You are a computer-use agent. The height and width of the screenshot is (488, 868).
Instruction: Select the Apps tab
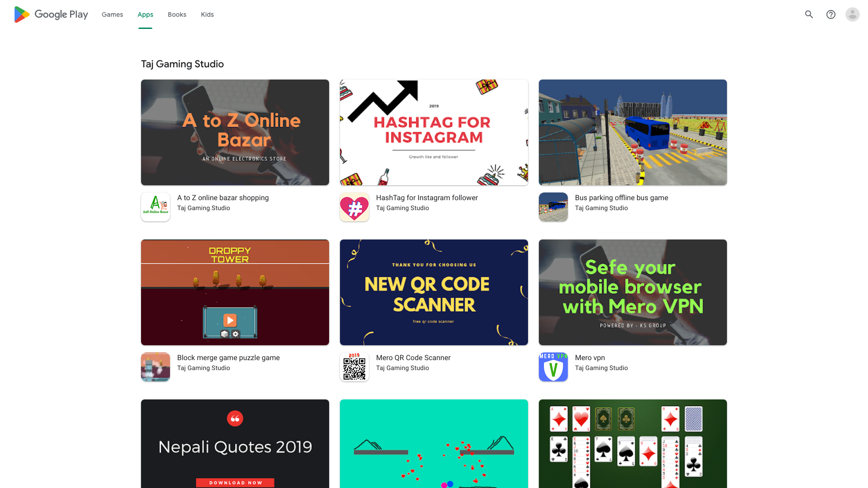146,14
